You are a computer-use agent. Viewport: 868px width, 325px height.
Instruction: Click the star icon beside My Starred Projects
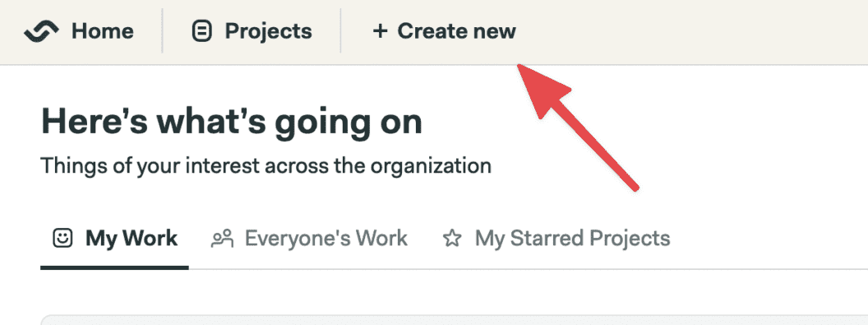452,239
